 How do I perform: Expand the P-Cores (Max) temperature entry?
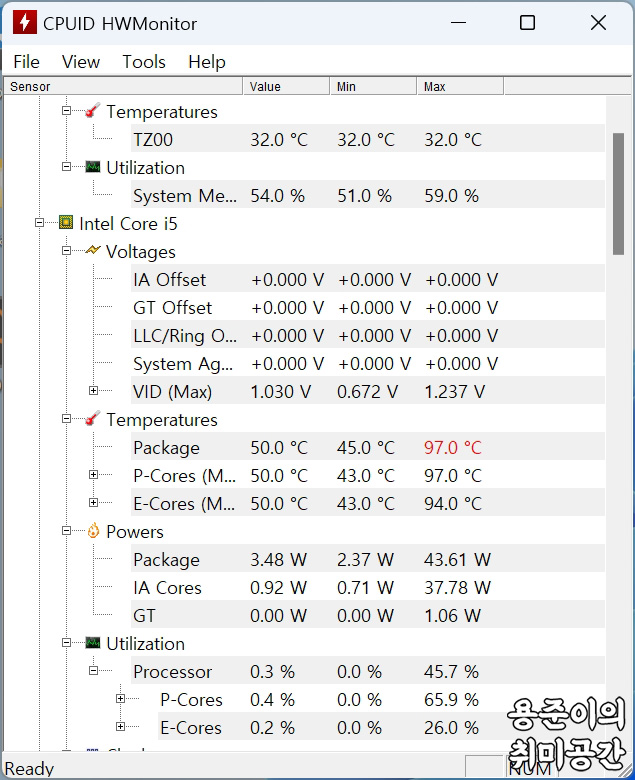(93, 475)
